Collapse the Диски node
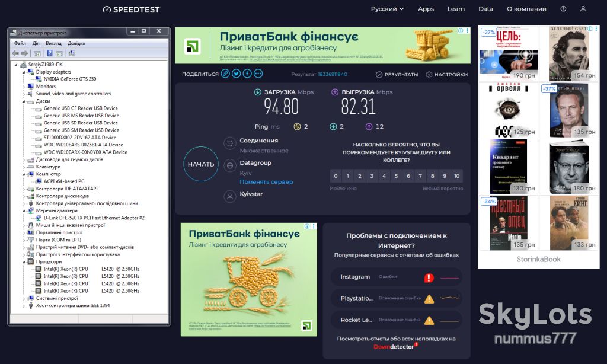607x364 pixels. click(24, 101)
